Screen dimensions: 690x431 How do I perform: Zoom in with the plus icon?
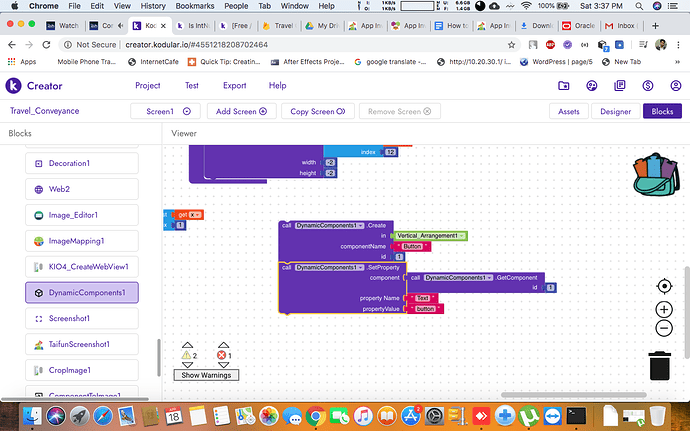[x=663, y=310]
